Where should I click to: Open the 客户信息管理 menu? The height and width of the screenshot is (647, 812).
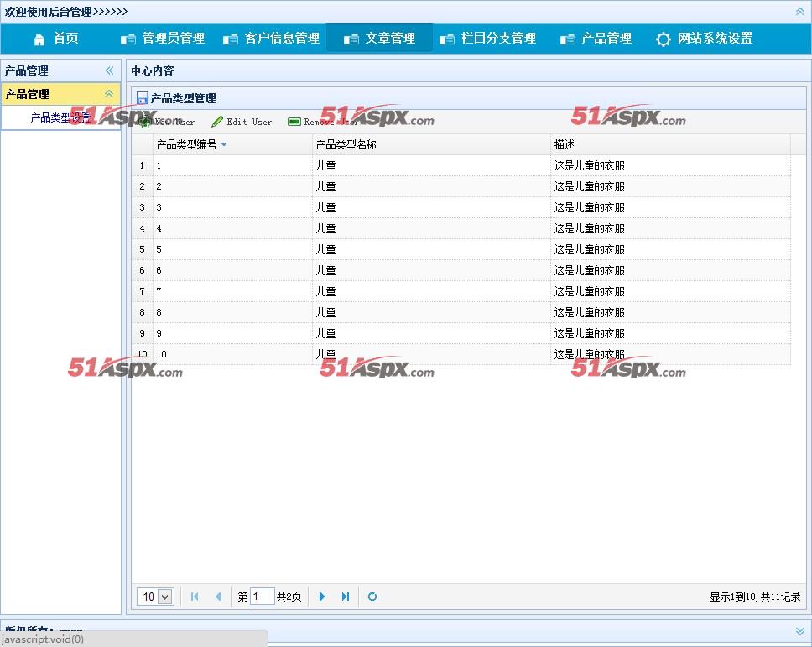coord(272,39)
